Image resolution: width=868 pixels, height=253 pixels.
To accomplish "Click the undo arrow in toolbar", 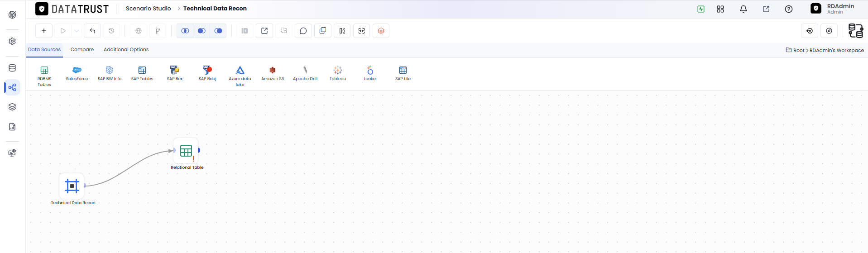I will [x=92, y=31].
